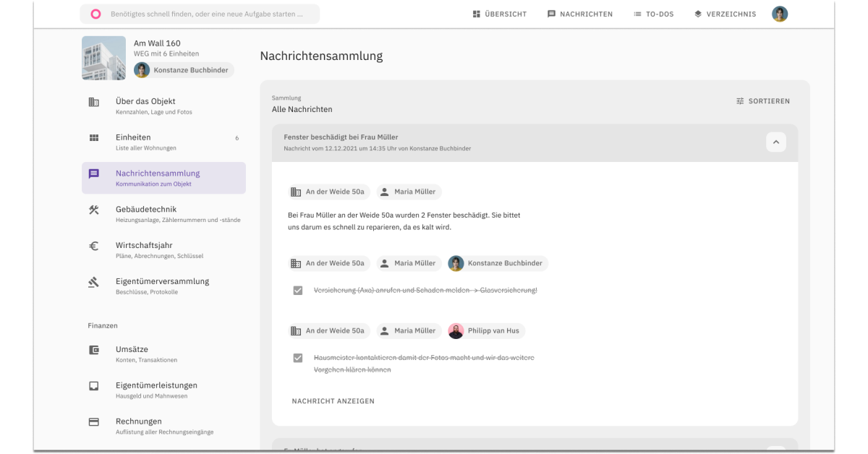Click the building icon for Über das Objekt

pos(93,102)
